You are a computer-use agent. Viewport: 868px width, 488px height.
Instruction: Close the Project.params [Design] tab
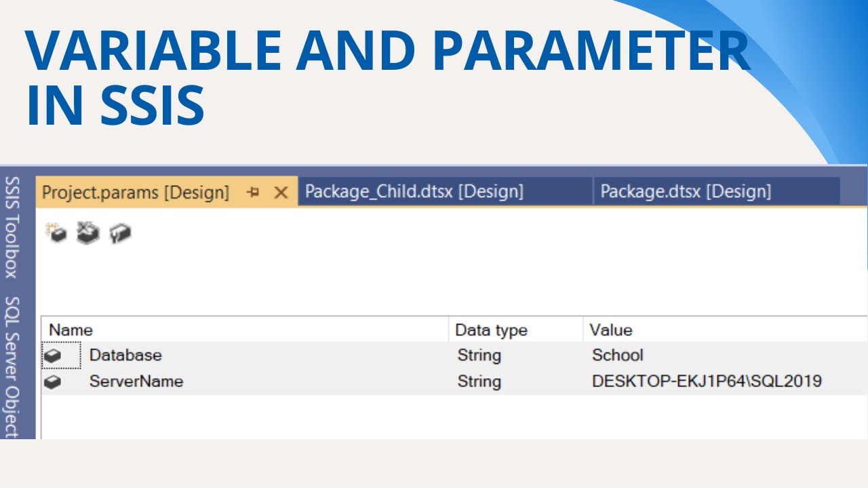(x=281, y=192)
